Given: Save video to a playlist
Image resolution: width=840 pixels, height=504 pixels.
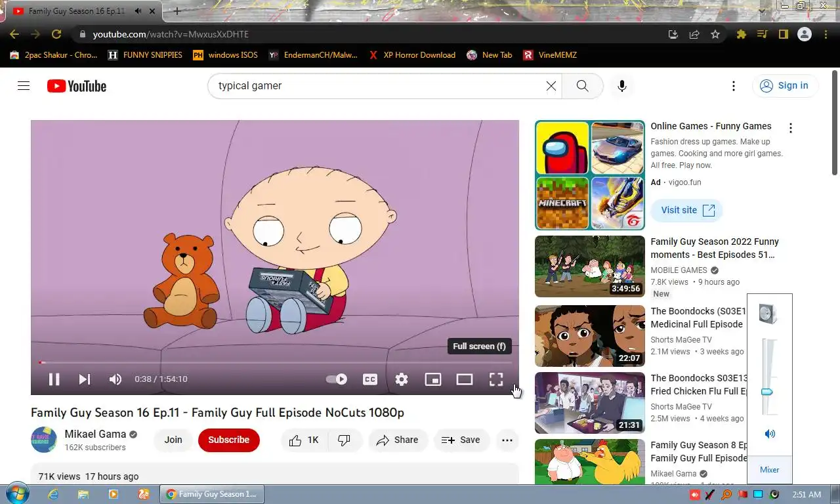Looking at the screenshot, I should tap(461, 440).
